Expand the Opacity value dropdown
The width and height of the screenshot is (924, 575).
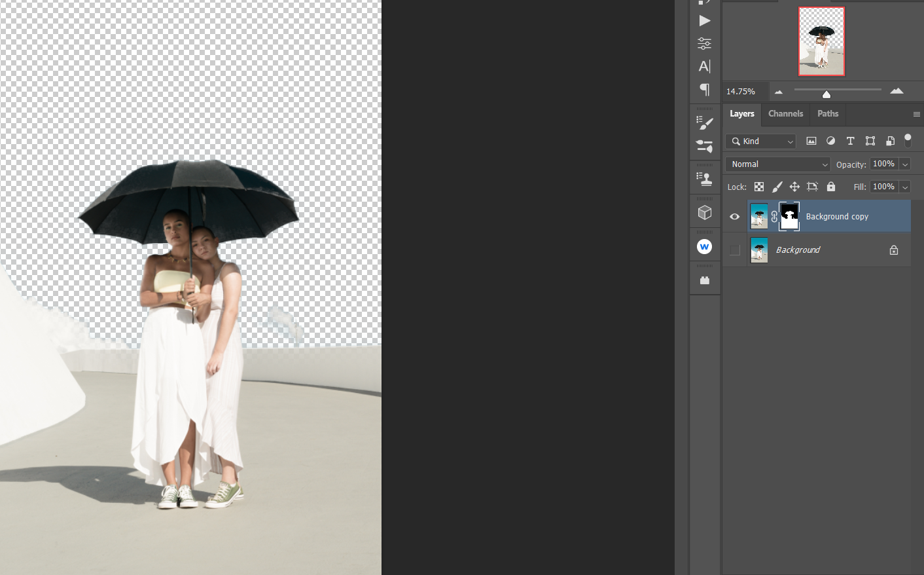pos(906,164)
